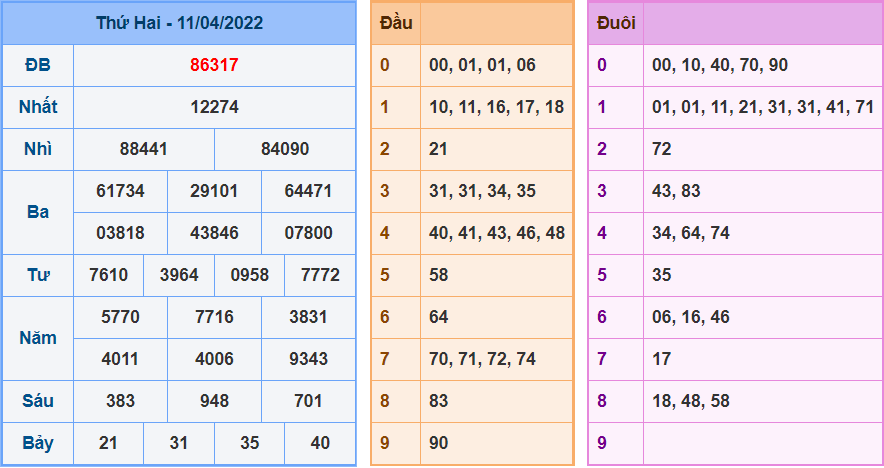Select Đuôi row 2 value "72"
884x468 pixels.
pos(662,149)
